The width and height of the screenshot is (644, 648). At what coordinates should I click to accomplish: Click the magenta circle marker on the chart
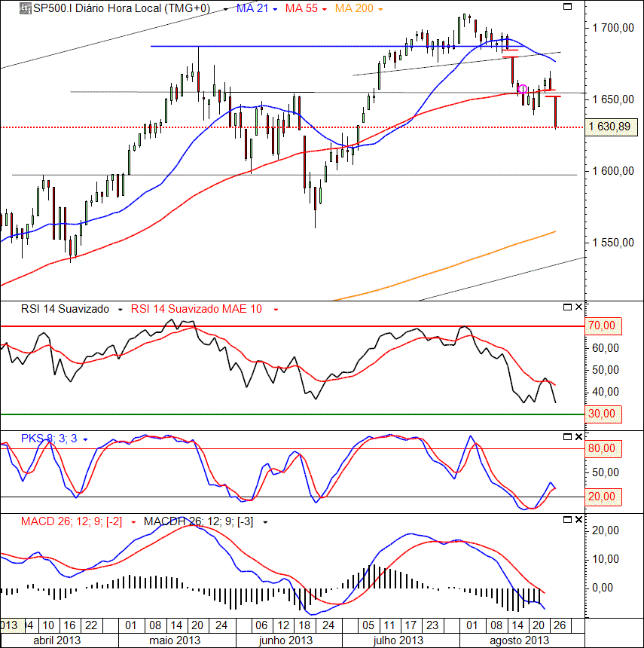[x=523, y=89]
